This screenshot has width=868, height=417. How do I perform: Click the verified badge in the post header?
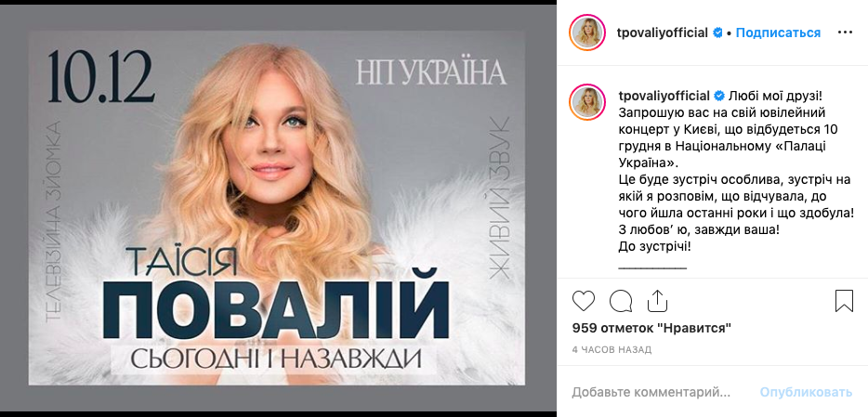coord(717,33)
